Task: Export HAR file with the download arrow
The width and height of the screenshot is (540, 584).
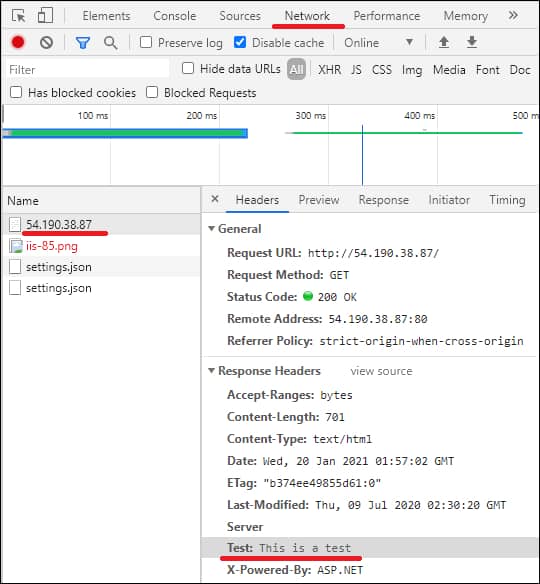Action: 471,42
